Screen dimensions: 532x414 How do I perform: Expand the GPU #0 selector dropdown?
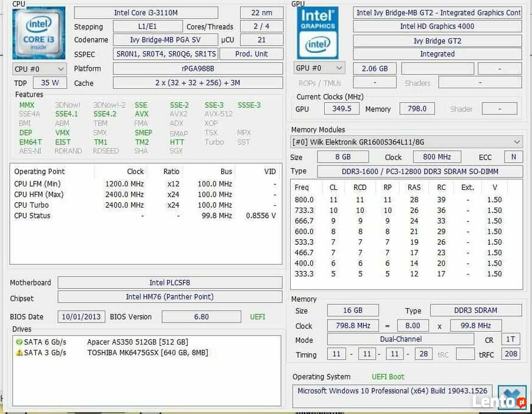pos(320,68)
